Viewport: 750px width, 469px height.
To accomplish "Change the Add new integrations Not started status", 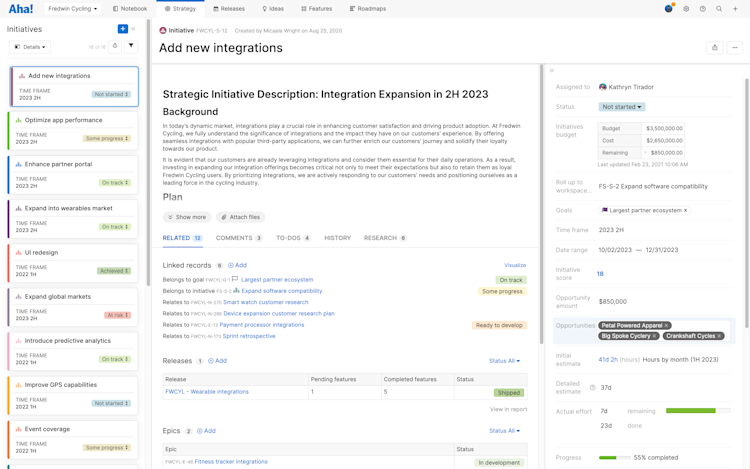I will [x=111, y=94].
